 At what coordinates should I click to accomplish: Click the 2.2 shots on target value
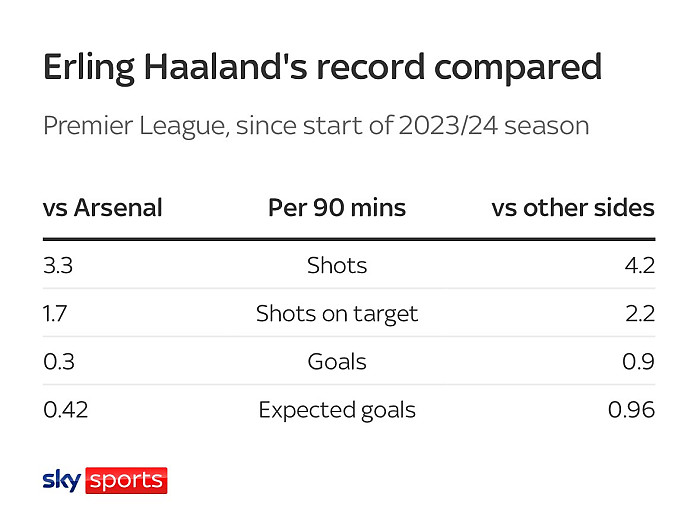(637, 314)
